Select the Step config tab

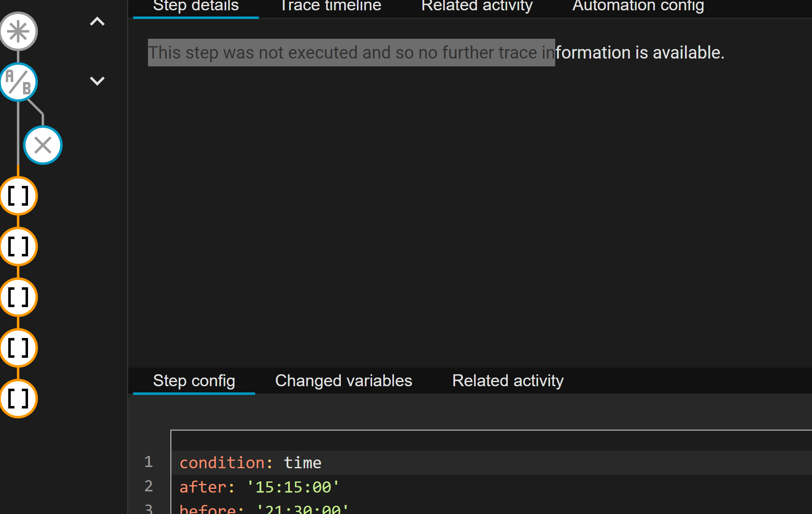pyautogui.click(x=194, y=380)
